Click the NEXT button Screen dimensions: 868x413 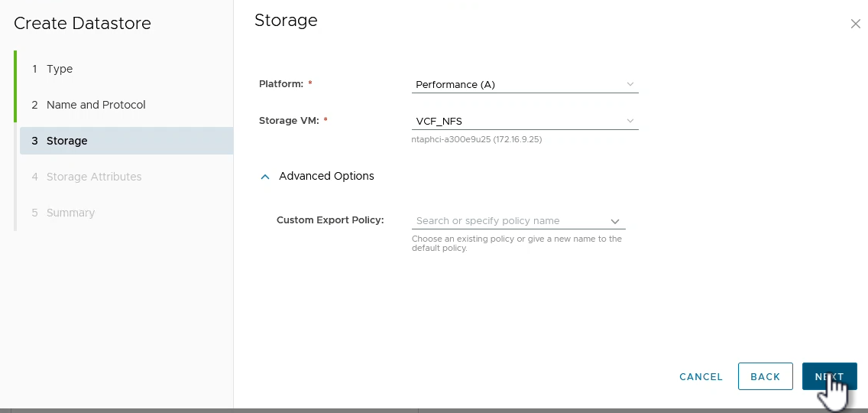point(829,376)
